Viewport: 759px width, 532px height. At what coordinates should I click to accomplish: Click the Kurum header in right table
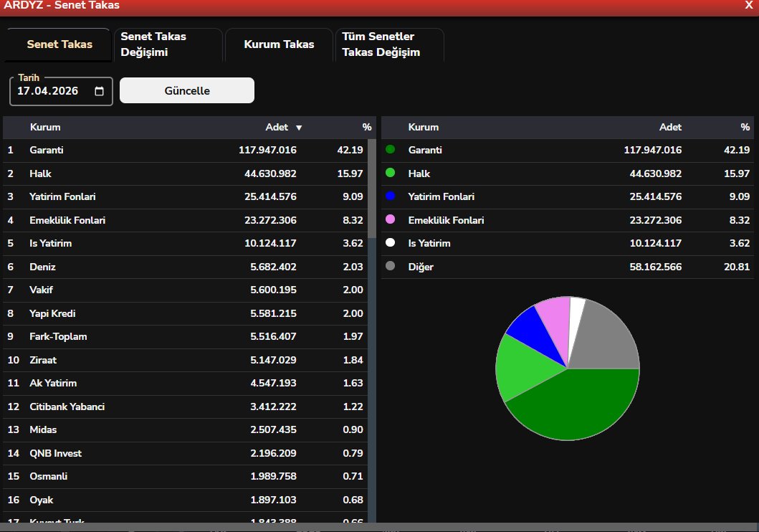[424, 128]
